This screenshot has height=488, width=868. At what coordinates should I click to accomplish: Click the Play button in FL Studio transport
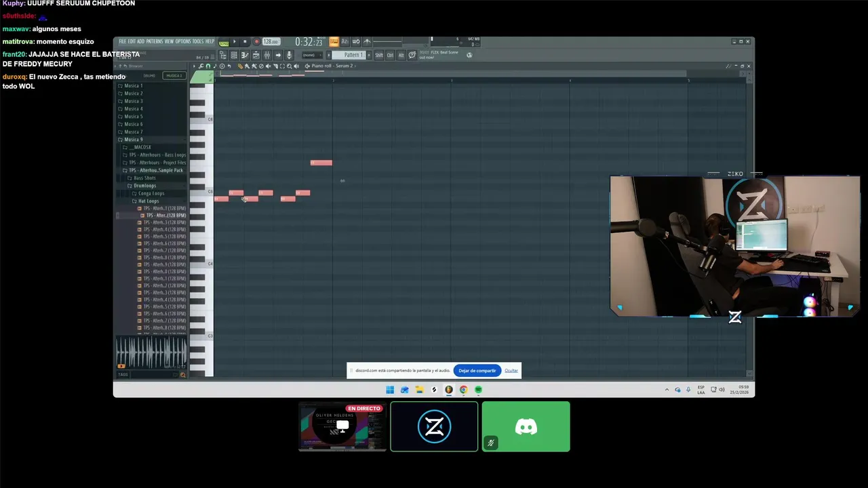[x=235, y=41]
